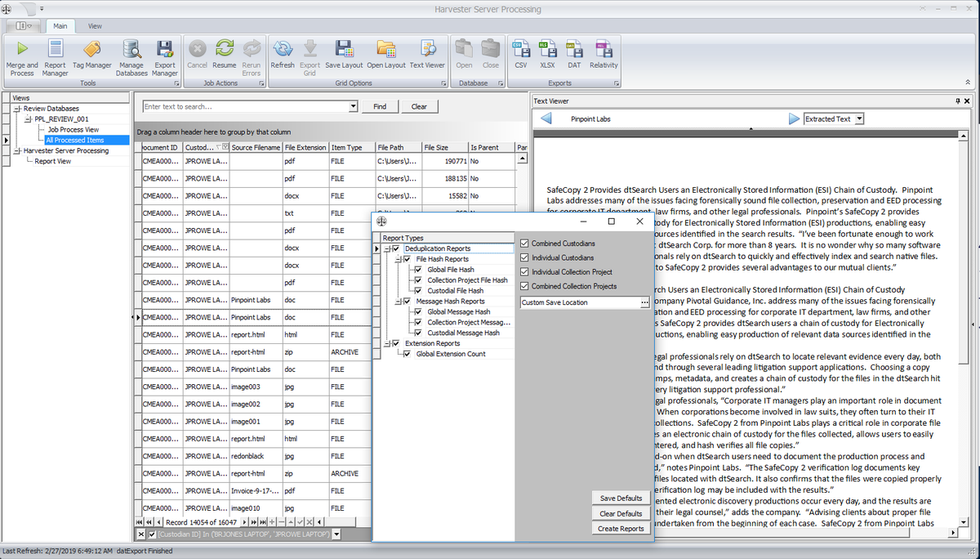Viewport: 980px width, 559px height.
Task: Collapse the ribbon with the chevron
Action: [968, 83]
